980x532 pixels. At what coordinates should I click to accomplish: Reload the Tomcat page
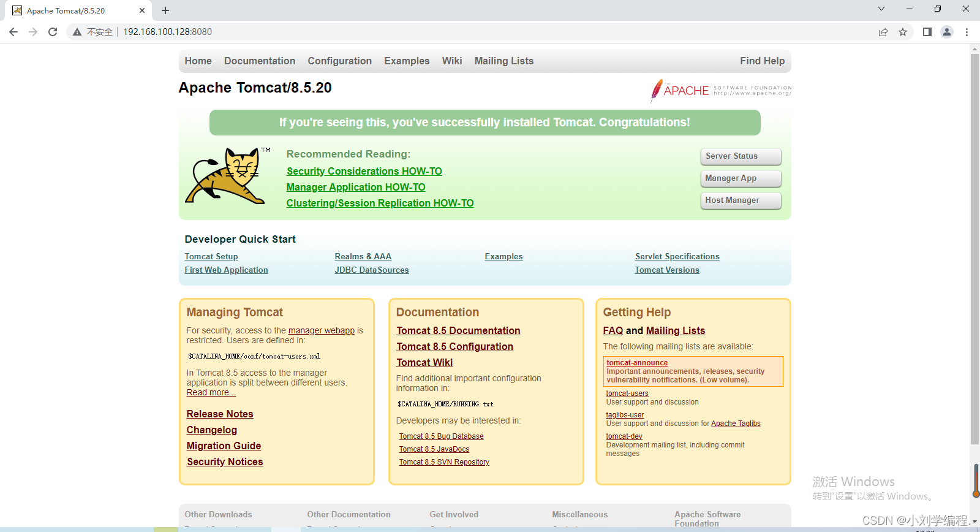click(53, 32)
